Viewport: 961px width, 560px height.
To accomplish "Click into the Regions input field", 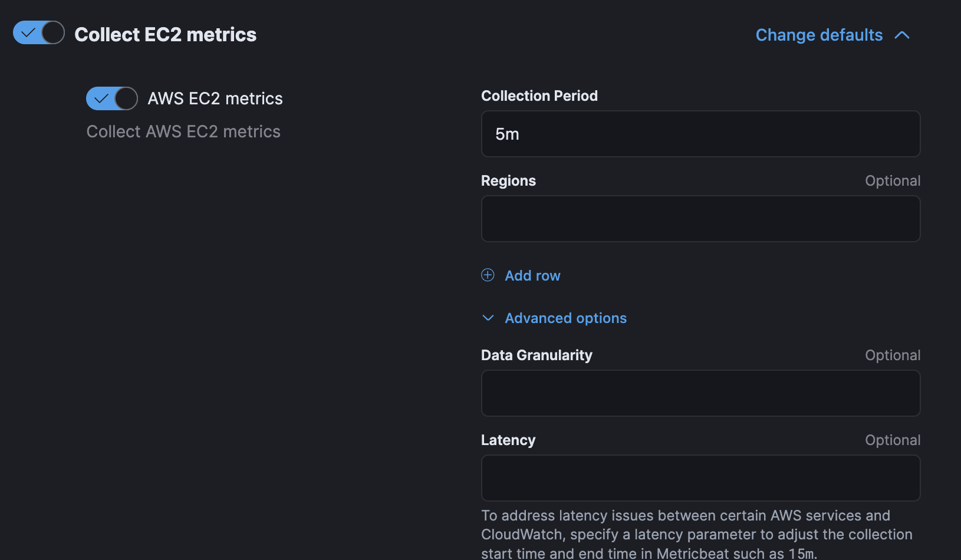I will click(700, 219).
